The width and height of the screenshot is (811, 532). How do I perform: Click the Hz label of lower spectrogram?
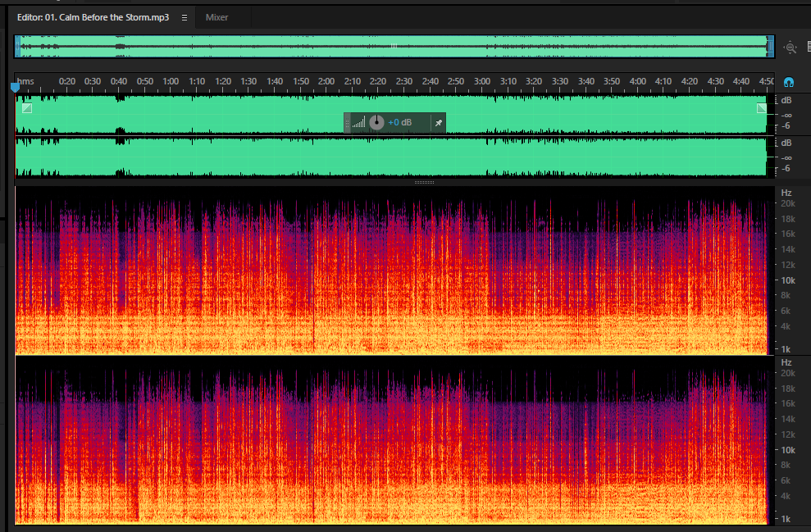pyautogui.click(x=786, y=362)
